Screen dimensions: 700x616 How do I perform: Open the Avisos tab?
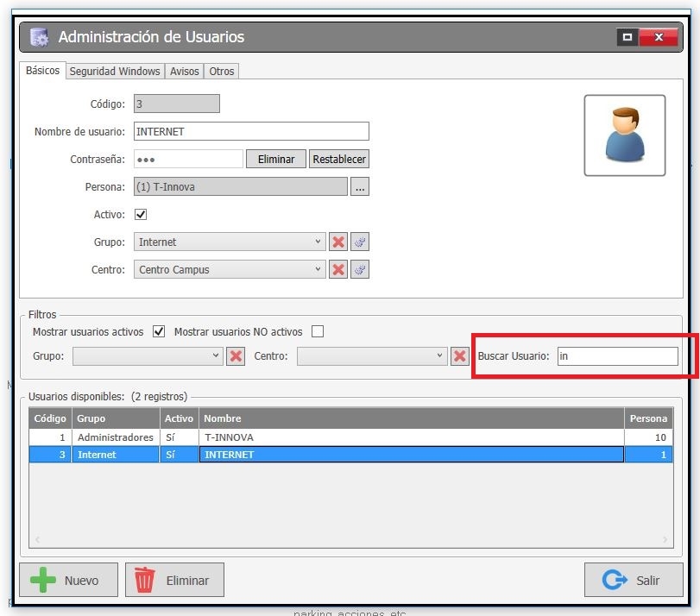click(185, 72)
